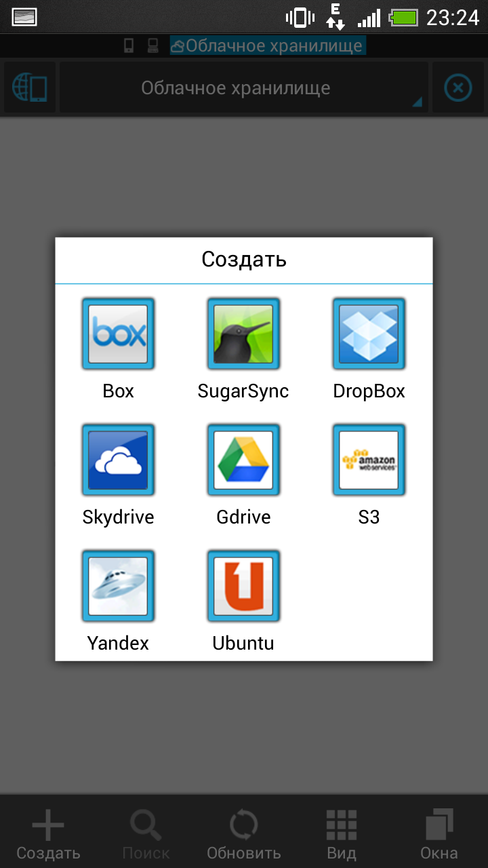Screen dimensions: 488x868
Task: Choose the Amazon S3 icon
Action: click(x=369, y=460)
